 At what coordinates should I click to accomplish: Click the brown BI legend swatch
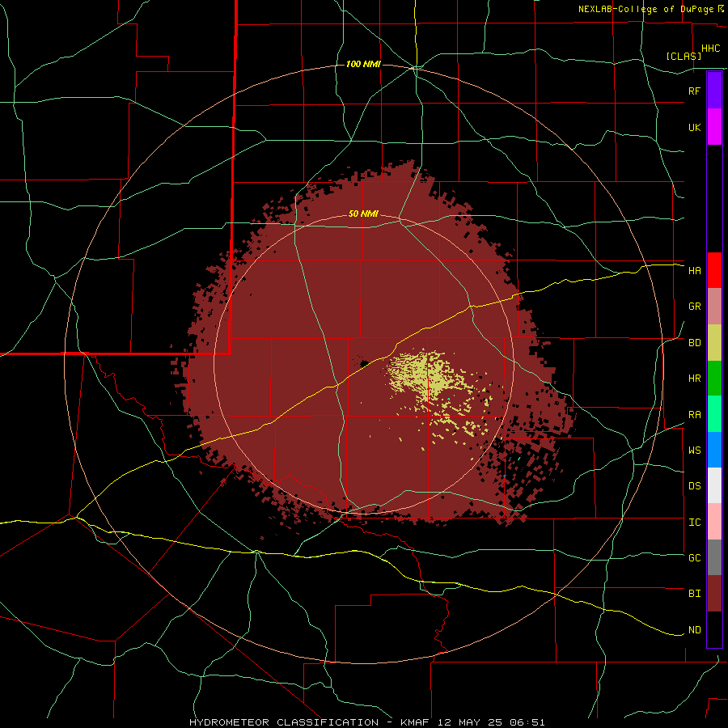point(714,594)
